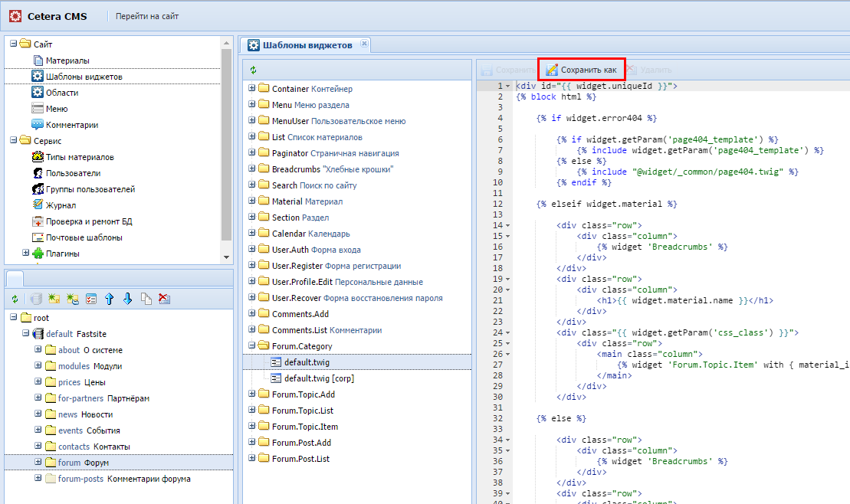Collapse the Сервис tree node
This screenshot has height=504, width=850.
coord(14,140)
